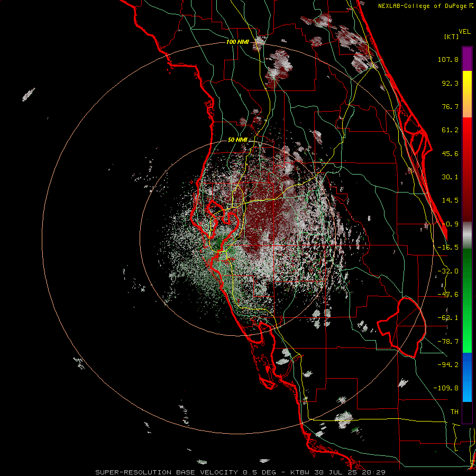Click the 92.3 velocity scale value

click(x=450, y=83)
